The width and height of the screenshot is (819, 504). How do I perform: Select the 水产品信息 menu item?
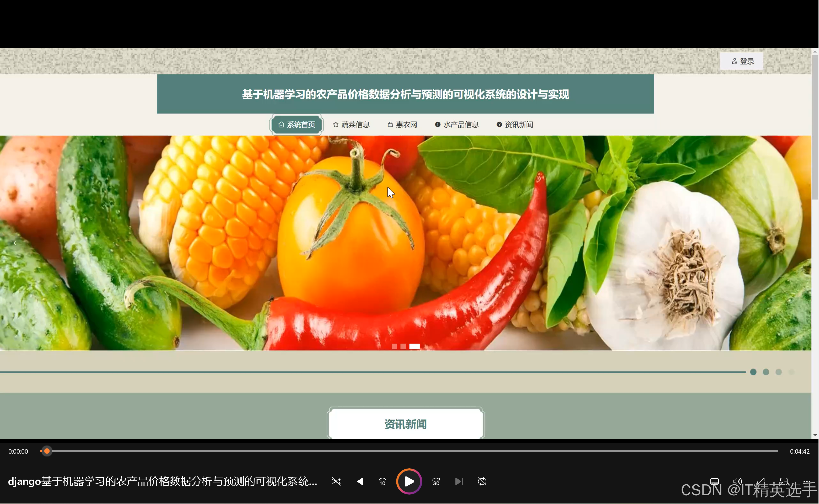click(x=456, y=125)
